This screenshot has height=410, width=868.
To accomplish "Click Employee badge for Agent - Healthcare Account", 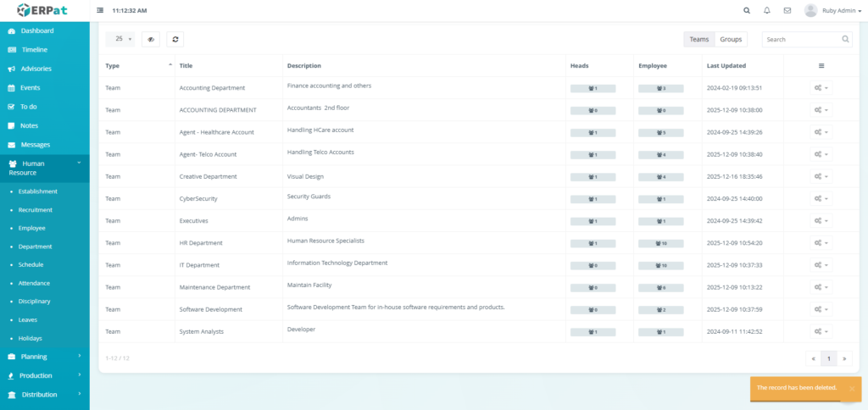I will [x=661, y=133].
